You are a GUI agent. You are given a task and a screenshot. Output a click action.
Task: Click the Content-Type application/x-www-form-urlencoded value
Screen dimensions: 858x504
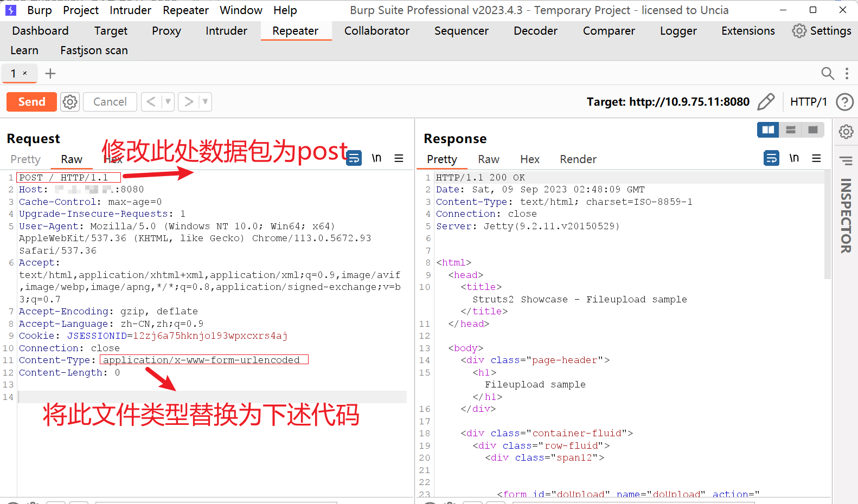(x=202, y=360)
